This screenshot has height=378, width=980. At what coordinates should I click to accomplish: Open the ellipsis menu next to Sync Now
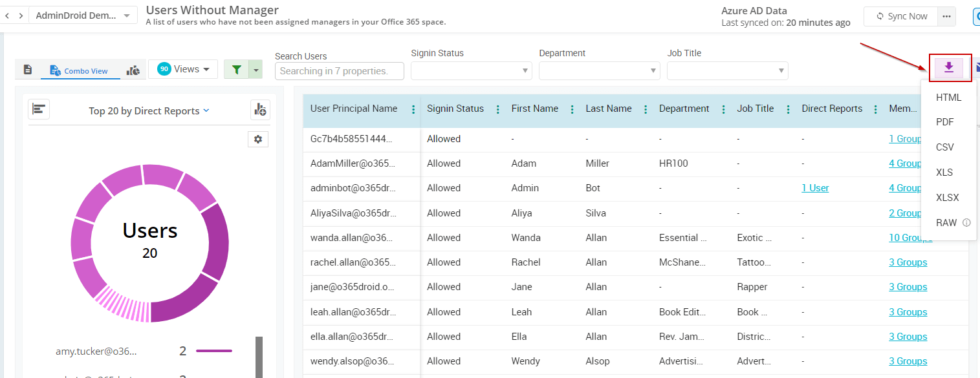(x=946, y=16)
